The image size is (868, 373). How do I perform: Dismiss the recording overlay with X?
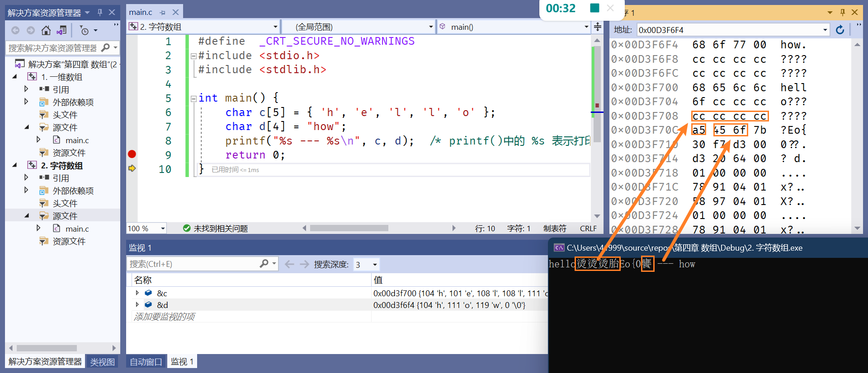[x=610, y=8]
